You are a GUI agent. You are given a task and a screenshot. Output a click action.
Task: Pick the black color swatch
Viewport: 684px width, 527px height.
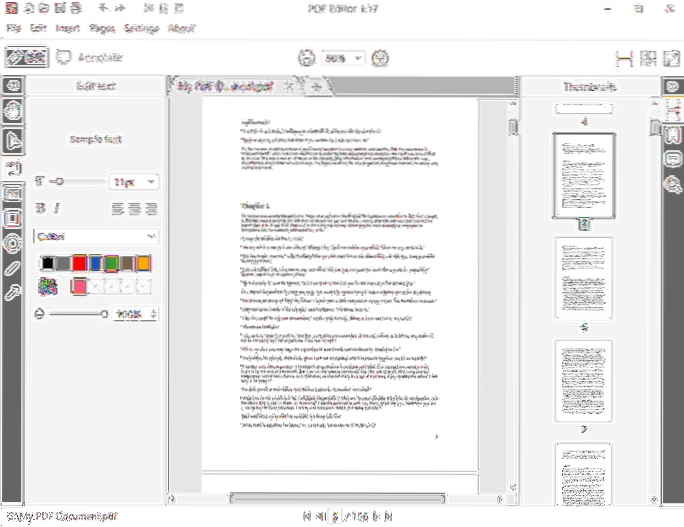point(47,263)
